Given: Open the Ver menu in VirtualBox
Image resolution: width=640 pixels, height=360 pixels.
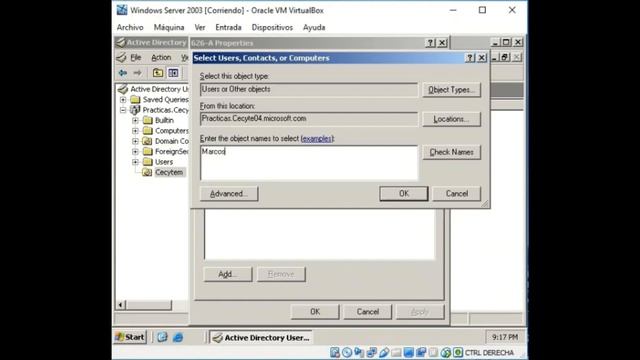Looking at the screenshot, I should (200, 27).
